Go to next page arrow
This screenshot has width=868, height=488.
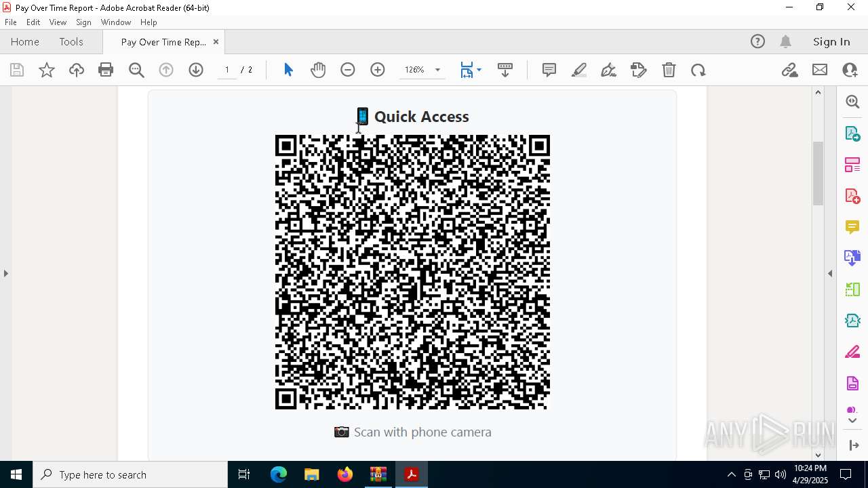(x=196, y=70)
